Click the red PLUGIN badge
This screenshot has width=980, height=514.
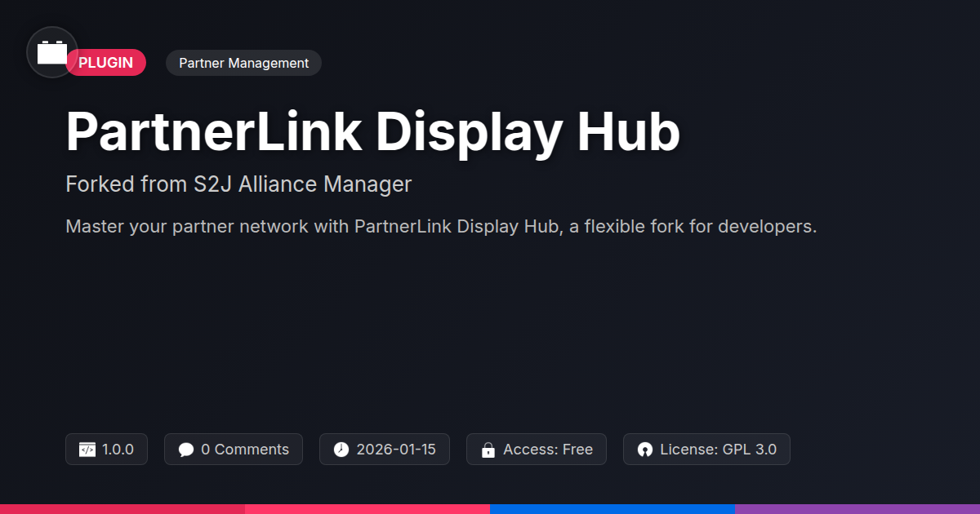click(x=106, y=63)
